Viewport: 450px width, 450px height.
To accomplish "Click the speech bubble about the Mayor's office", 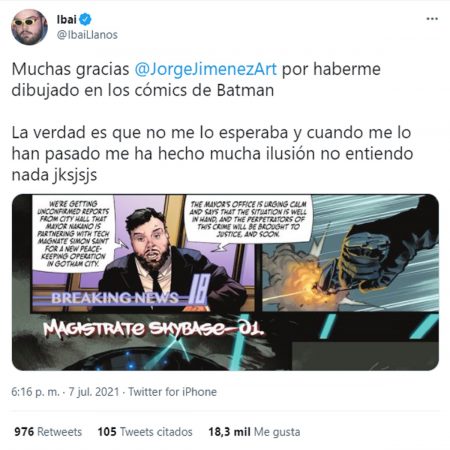I will [x=248, y=219].
